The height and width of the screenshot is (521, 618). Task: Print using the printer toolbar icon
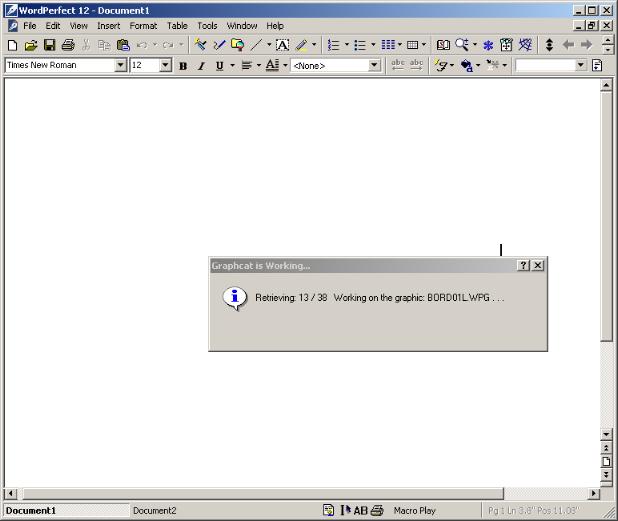click(x=68, y=45)
